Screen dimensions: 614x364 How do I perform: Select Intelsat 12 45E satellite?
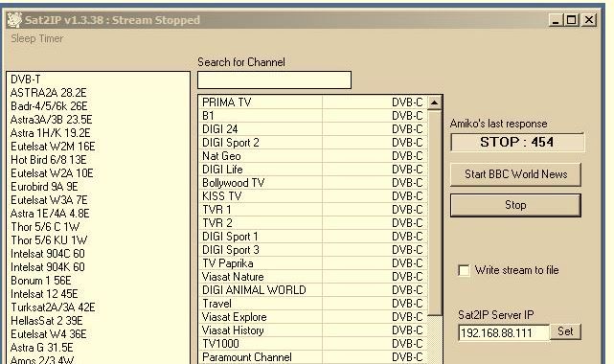pos(99,293)
